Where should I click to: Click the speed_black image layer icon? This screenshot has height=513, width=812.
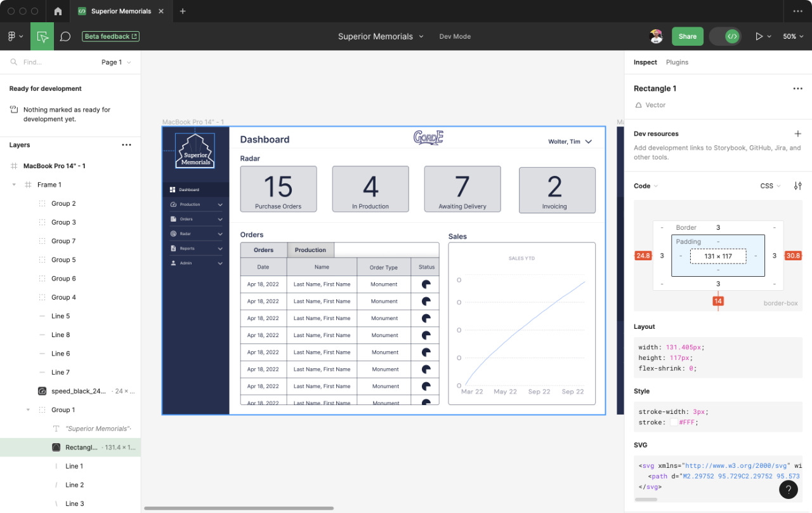[42, 391]
